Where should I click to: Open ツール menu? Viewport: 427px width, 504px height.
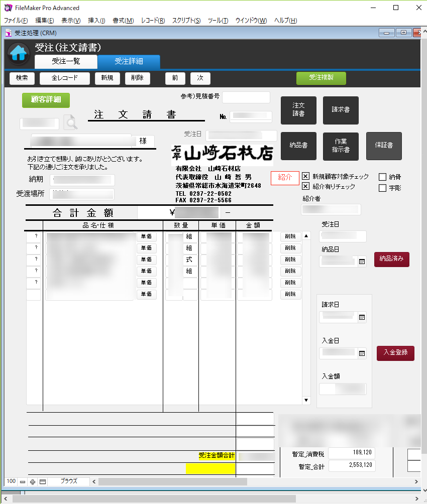[x=218, y=20]
